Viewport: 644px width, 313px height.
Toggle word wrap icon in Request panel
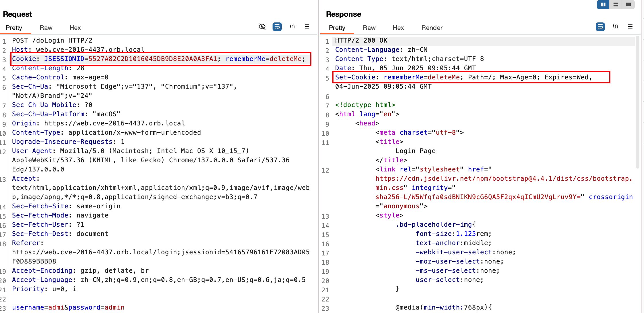277,27
